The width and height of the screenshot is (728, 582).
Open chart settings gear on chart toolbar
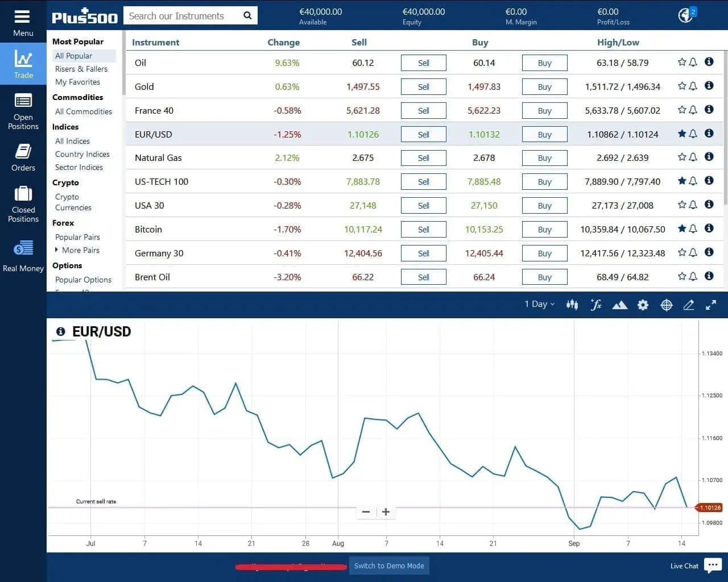click(x=643, y=305)
